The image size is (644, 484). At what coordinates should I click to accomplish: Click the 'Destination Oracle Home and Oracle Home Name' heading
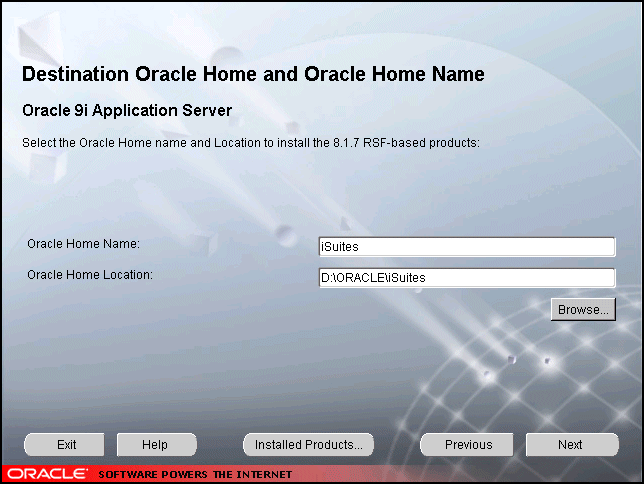(253, 74)
